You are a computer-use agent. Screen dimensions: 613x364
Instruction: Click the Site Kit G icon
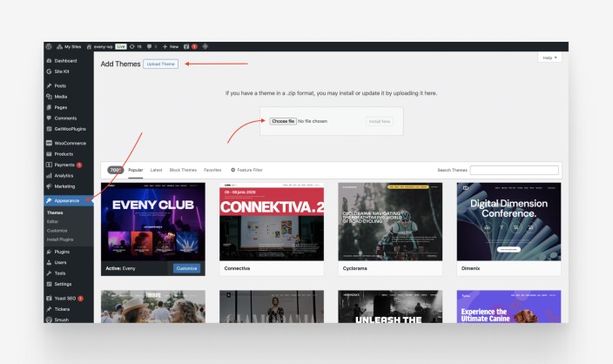coord(49,71)
